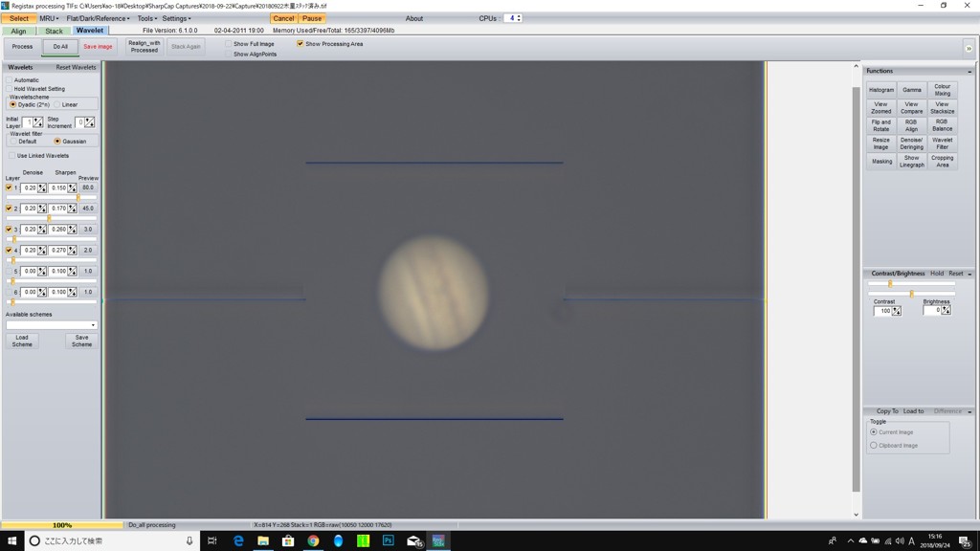Enable the Show Full Image checkbox
Image resolution: width=980 pixels, height=551 pixels.
pyautogui.click(x=229, y=44)
